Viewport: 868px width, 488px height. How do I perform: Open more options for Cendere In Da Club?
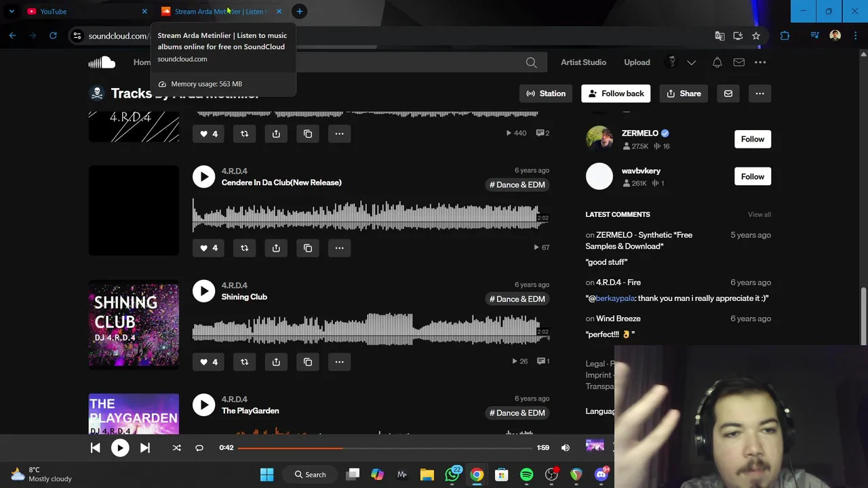pos(339,248)
